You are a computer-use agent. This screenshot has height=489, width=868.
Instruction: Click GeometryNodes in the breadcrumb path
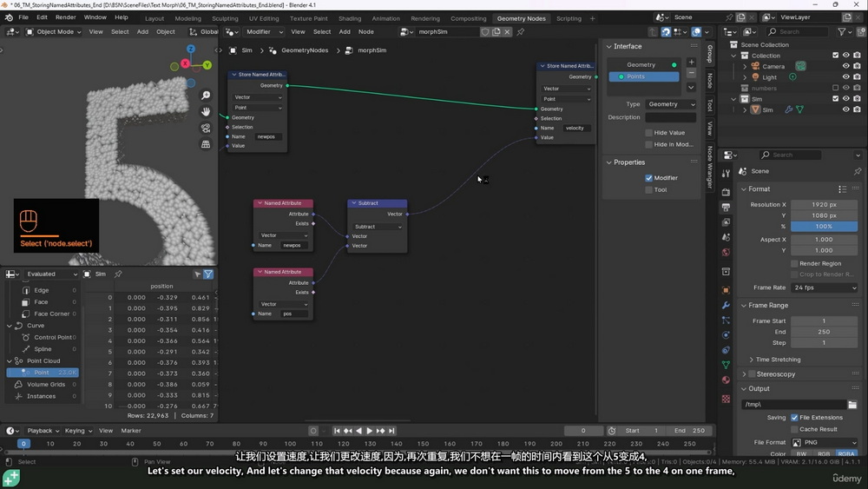coord(305,50)
